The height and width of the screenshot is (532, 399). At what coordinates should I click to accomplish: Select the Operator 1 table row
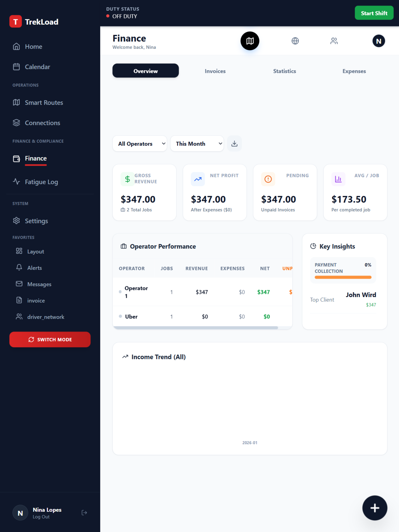point(203,292)
